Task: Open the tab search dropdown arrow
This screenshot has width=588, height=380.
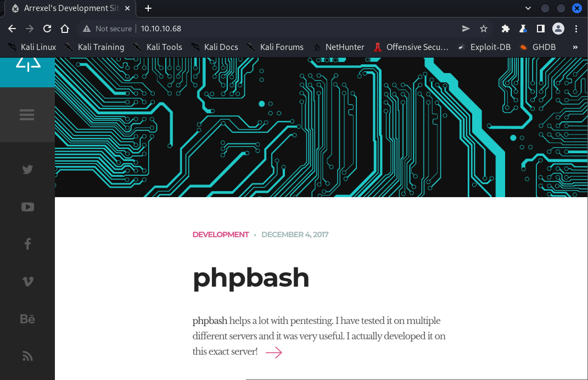Action: 528,8
